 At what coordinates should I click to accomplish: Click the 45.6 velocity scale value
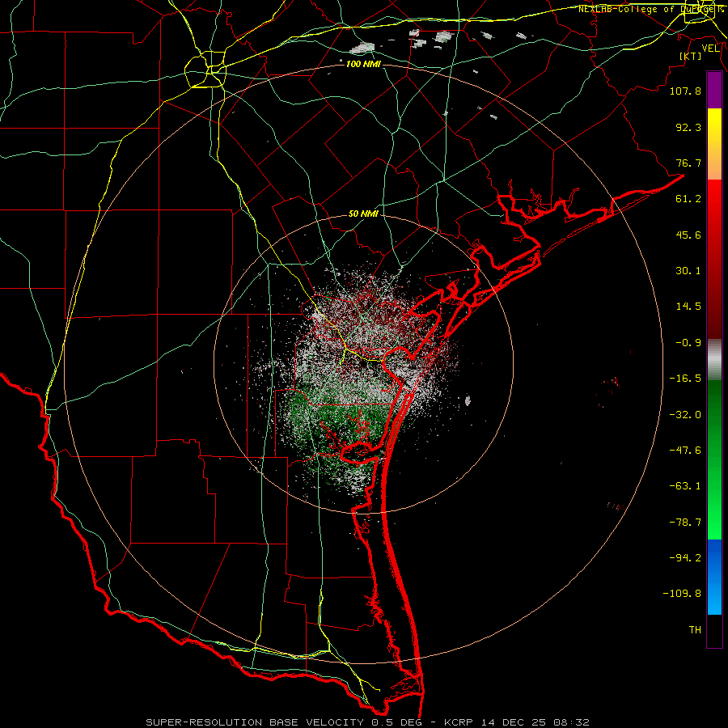[688, 235]
